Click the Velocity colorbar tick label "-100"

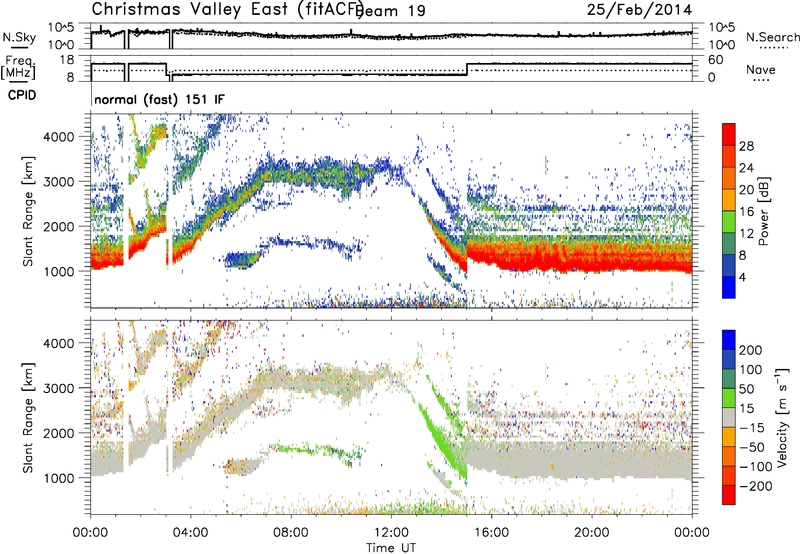pos(755,466)
